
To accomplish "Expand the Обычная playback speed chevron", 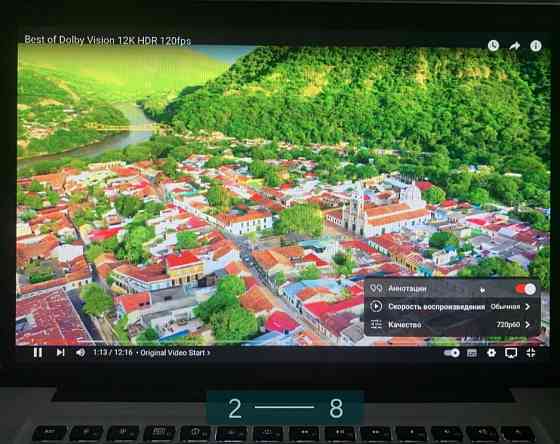I will tap(527, 307).
